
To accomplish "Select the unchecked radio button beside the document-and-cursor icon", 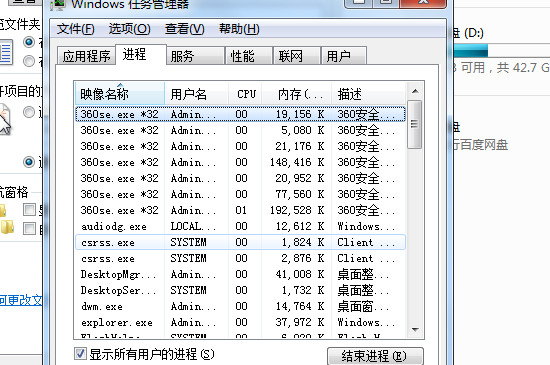I will pos(29,113).
